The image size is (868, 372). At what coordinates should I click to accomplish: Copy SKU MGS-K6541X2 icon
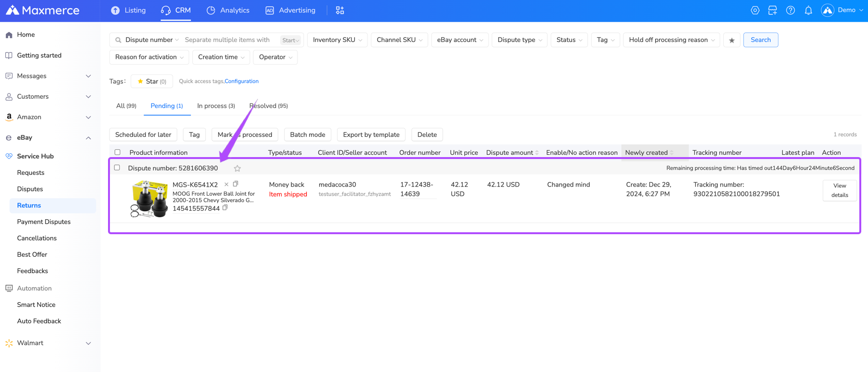236,184
